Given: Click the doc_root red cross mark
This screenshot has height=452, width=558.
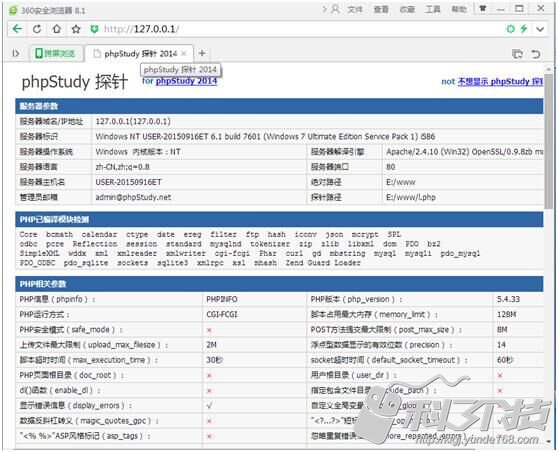Looking at the screenshot, I should click(209, 375).
